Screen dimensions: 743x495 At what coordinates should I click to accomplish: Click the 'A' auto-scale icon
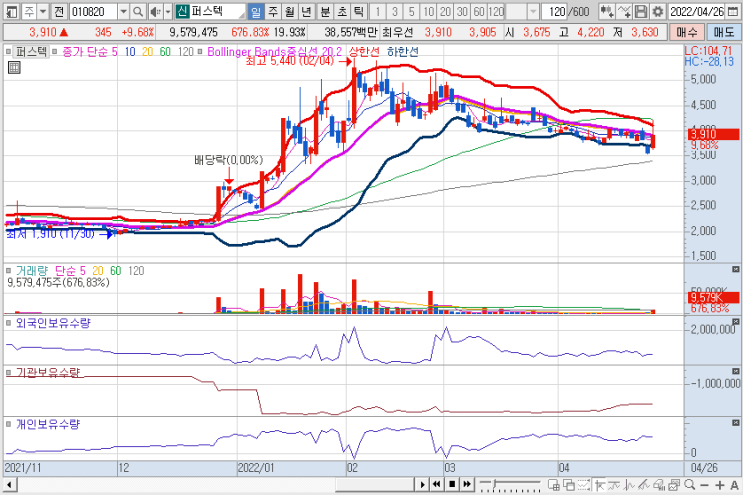coord(734,485)
